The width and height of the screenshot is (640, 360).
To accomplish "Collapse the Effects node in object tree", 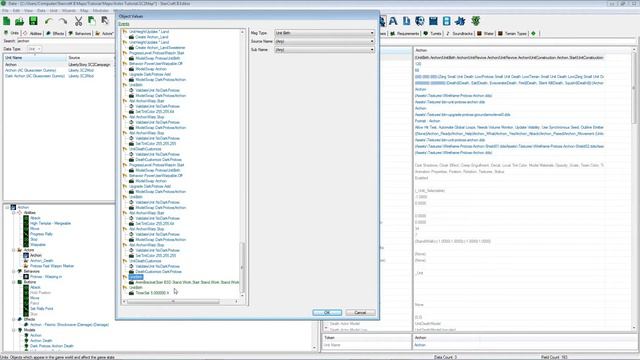I will 13,319.
